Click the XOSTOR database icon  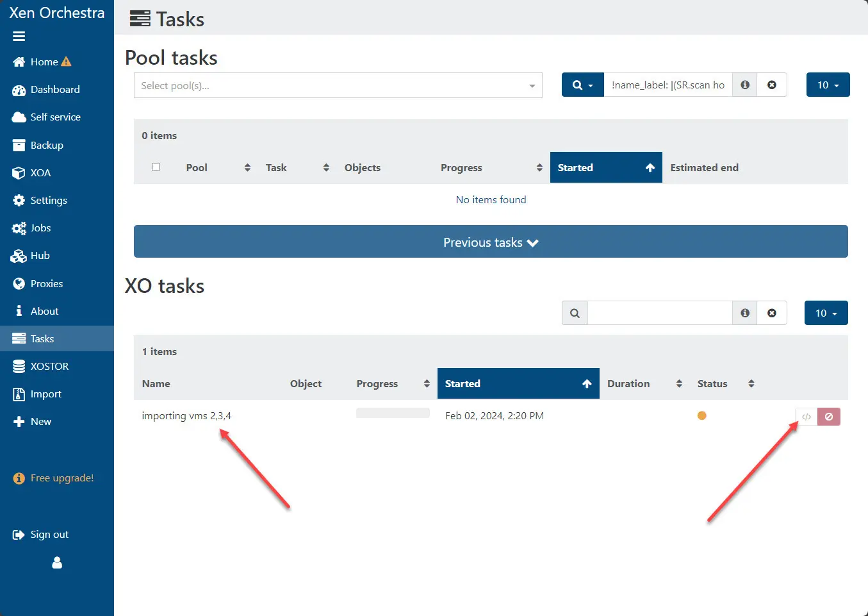point(19,366)
